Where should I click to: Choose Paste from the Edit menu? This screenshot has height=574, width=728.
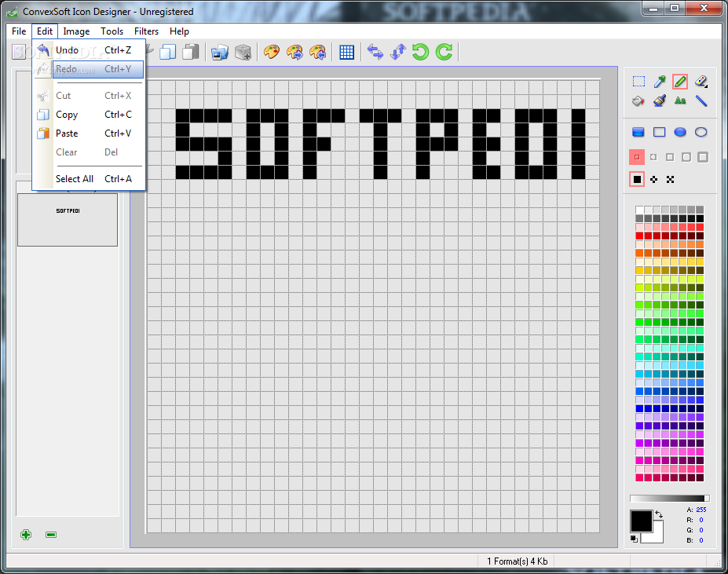coord(90,133)
